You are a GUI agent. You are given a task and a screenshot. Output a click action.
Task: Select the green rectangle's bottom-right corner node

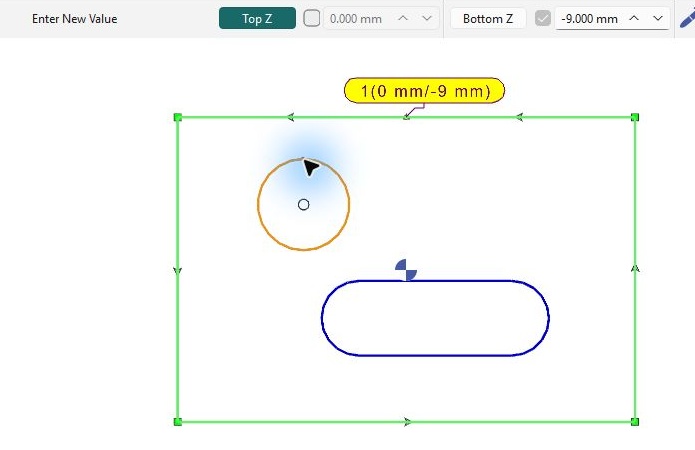click(x=635, y=422)
